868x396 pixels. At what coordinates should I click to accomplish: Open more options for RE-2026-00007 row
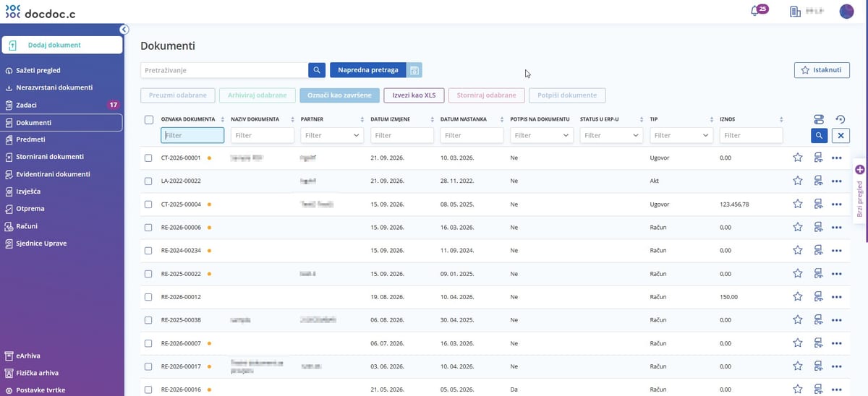[838, 343]
